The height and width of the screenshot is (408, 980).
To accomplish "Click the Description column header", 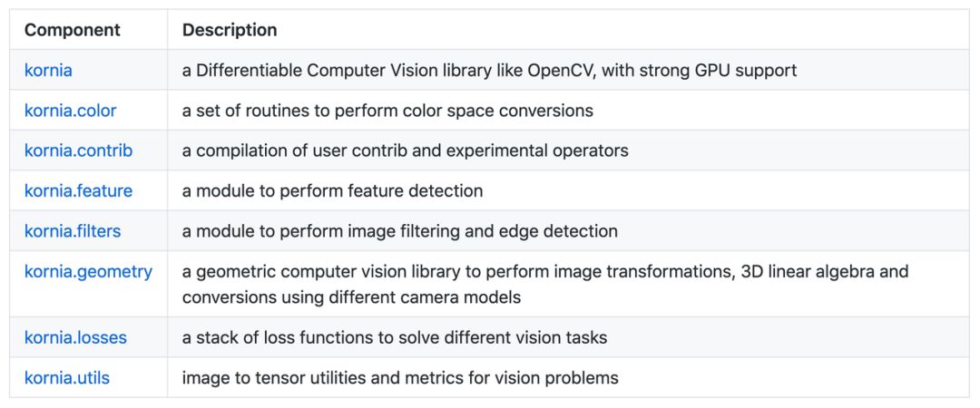I will 230,30.
